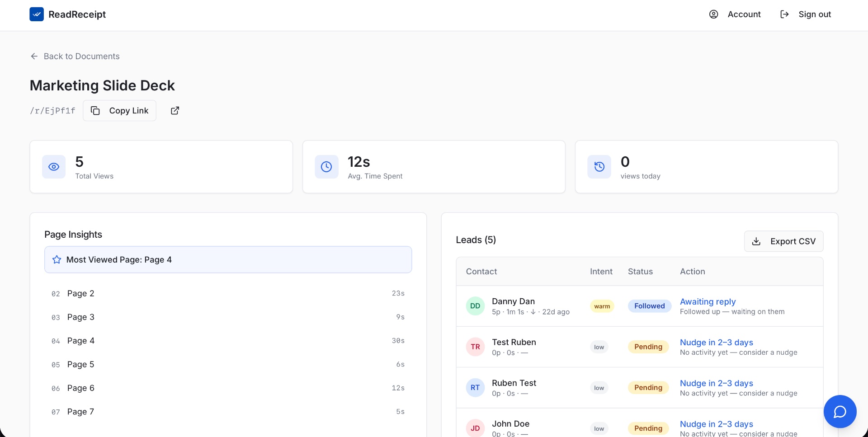Open the Awaiting reply action

point(708,301)
